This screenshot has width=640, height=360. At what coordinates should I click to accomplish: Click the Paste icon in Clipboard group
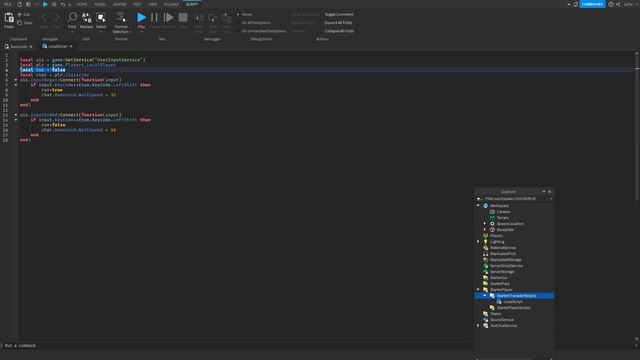9,18
